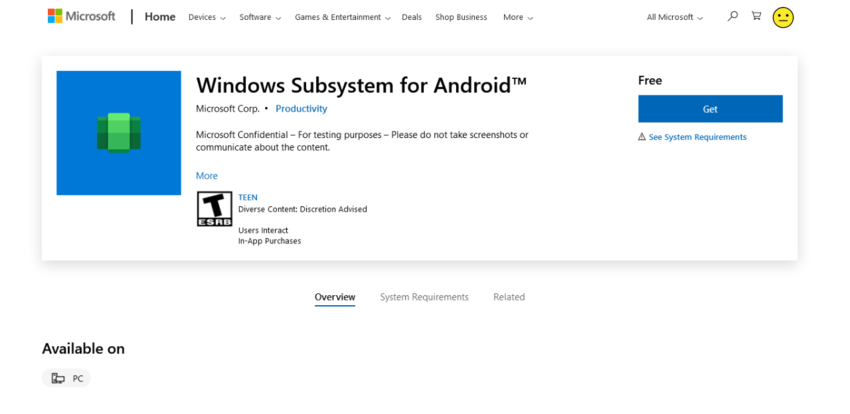Click the Available on heading
Viewport: 850px width, 414px height.
click(x=83, y=348)
